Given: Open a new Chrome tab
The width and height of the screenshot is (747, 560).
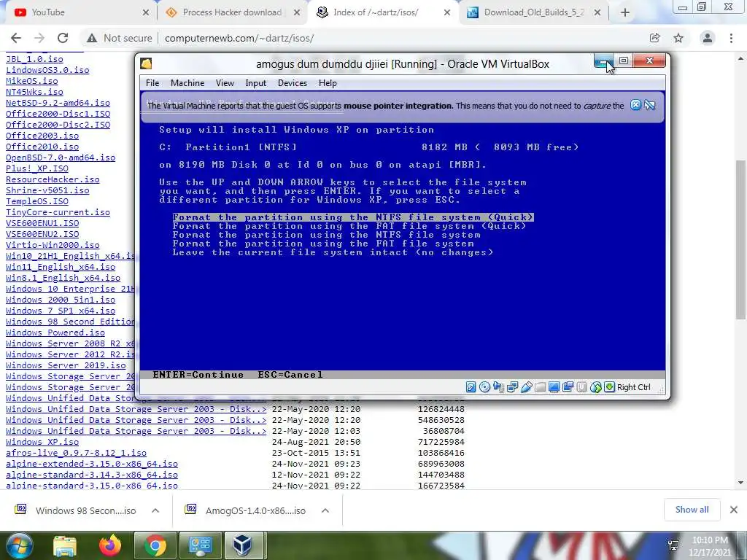Looking at the screenshot, I should tap(625, 13).
